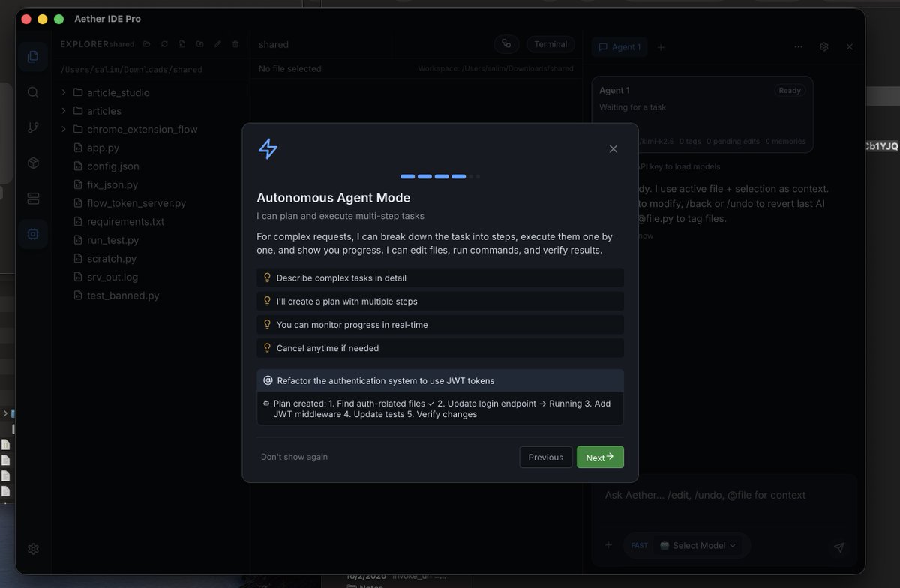Screen dimensions: 900x588
Task: Open the server stack icon in sidebar
Action: 33,198
